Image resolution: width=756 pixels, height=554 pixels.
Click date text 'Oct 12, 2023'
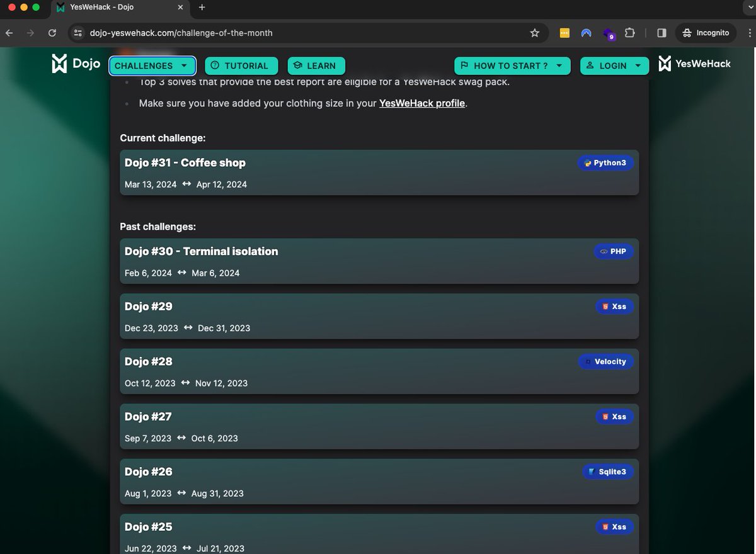[x=150, y=383]
